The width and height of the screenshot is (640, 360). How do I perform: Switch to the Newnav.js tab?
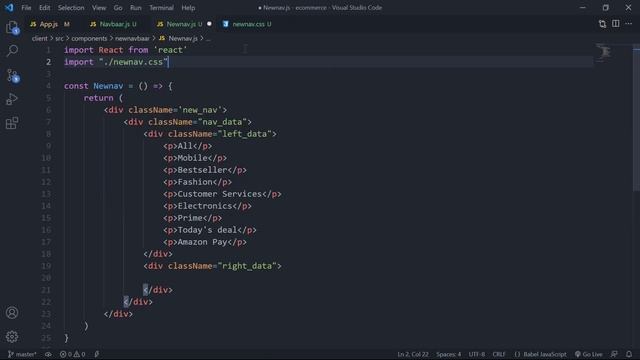point(184,24)
